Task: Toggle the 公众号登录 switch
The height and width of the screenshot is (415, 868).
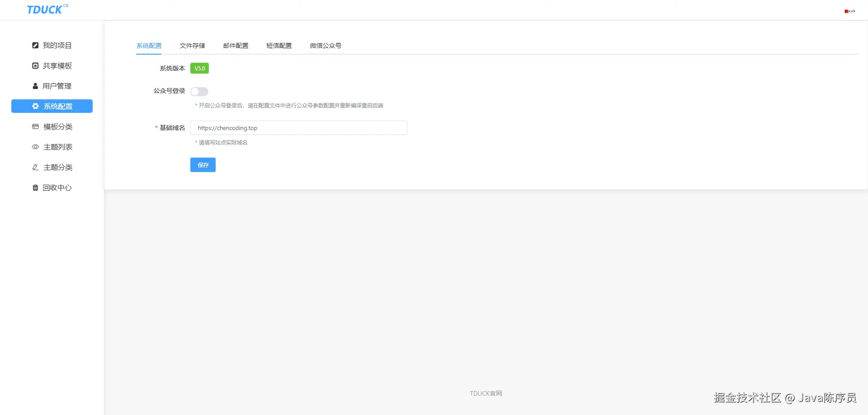Action: pos(199,92)
